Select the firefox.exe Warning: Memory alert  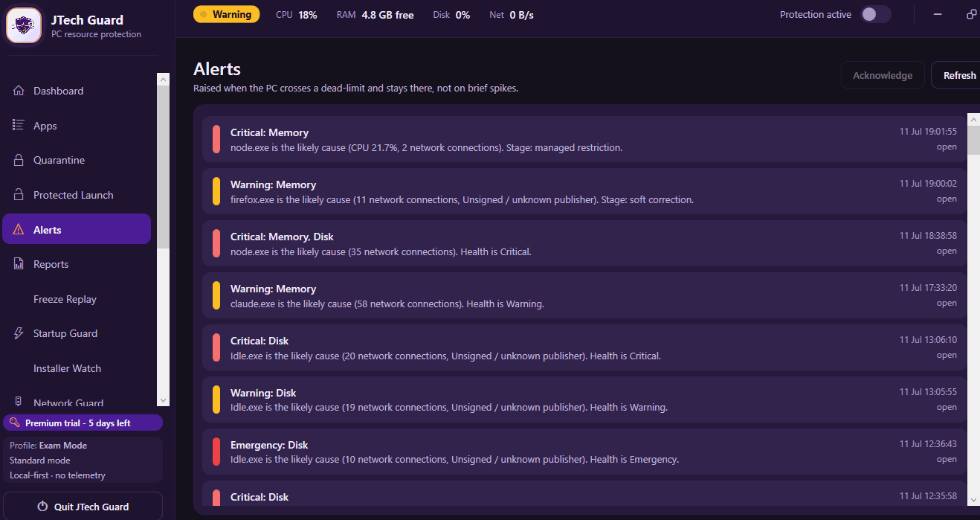pyautogui.click(x=584, y=191)
